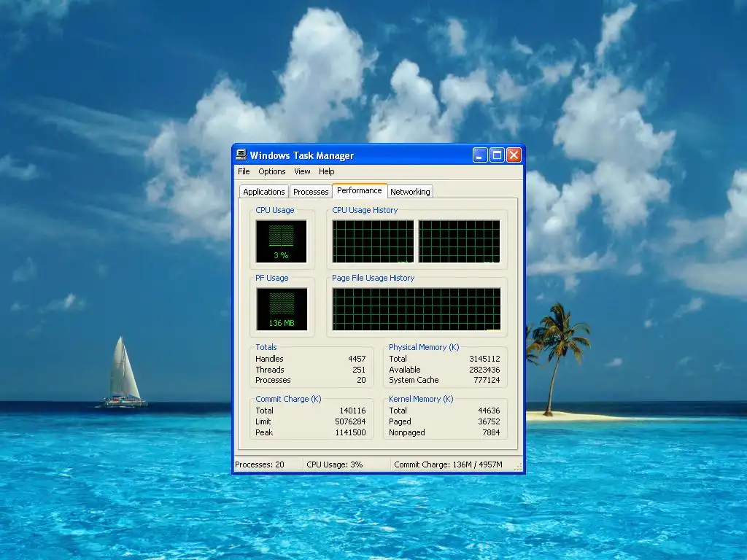Close the Windows Task Manager window
This screenshot has height=560, width=747.
point(514,155)
